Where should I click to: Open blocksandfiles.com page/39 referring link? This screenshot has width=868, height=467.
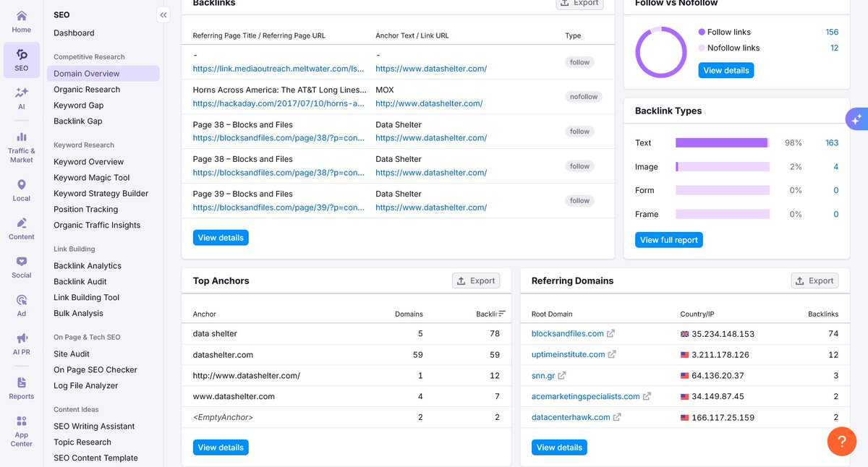coord(278,207)
